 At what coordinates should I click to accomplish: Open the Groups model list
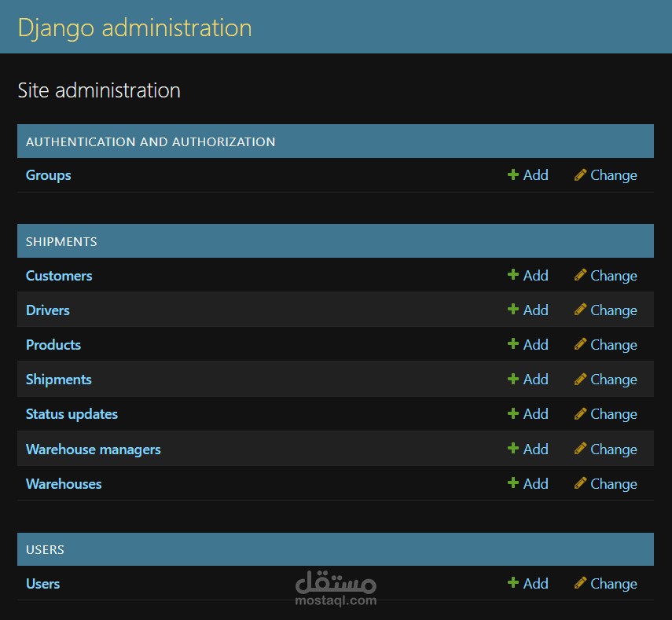click(x=49, y=175)
